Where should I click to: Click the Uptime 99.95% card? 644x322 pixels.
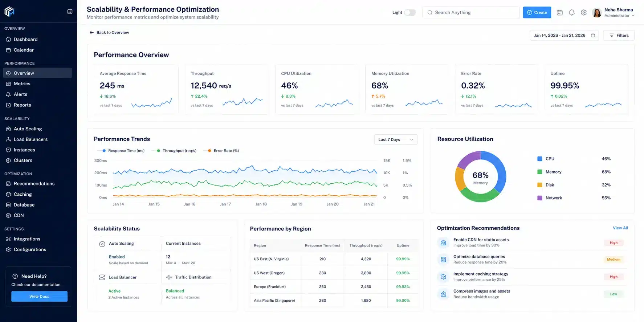pos(586,89)
